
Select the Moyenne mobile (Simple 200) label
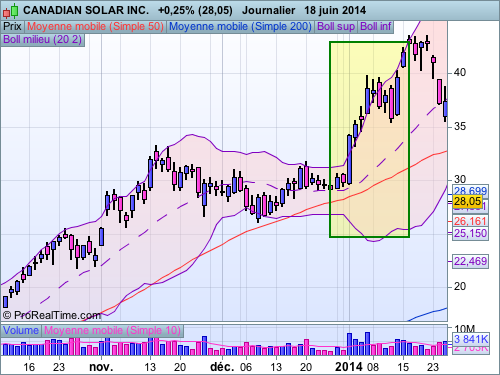click(240, 27)
